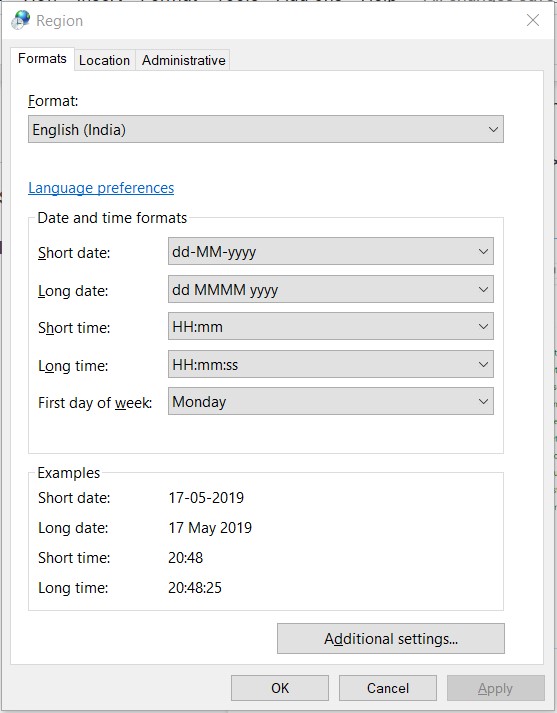The height and width of the screenshot is (713, 557).
Task: Click the Examples group heading
Action: click(x=69, y=473)
